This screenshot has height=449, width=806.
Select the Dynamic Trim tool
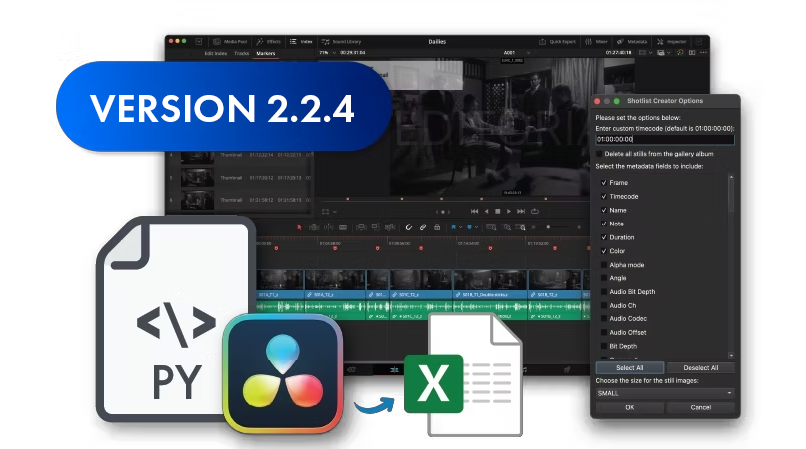click(x=328, y=227)
